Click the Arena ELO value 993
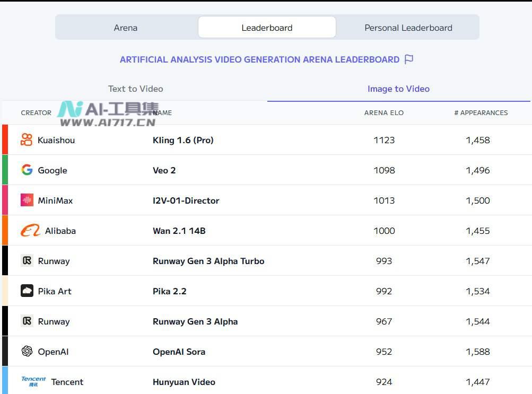532x394 pixels. coord(384,261)
